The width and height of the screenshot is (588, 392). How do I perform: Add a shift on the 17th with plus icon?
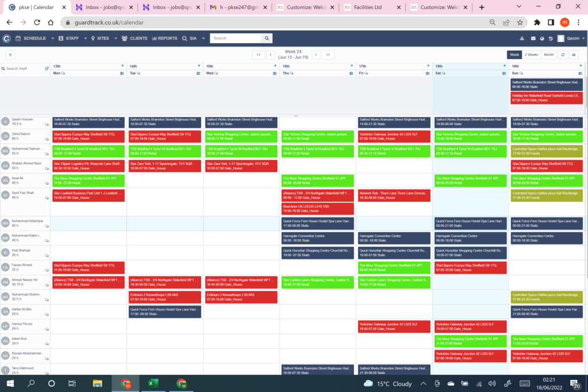click(428, 65)
